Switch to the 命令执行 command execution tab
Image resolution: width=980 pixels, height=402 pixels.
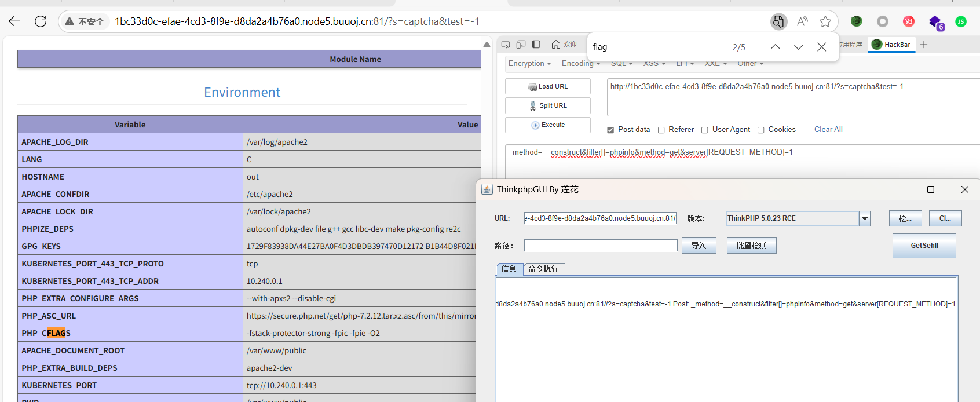(x=544, y=269)
